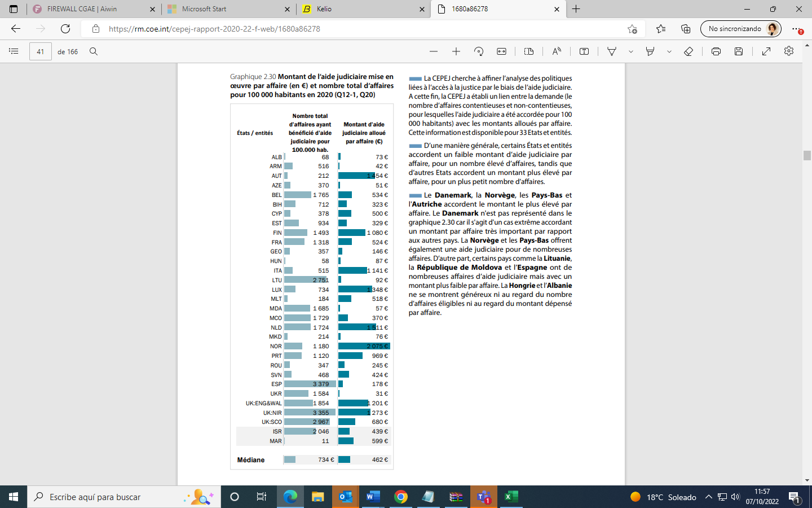
Task: Close the Microsoft Start tab
Action: pyautogui.click(x=288, y=9)
